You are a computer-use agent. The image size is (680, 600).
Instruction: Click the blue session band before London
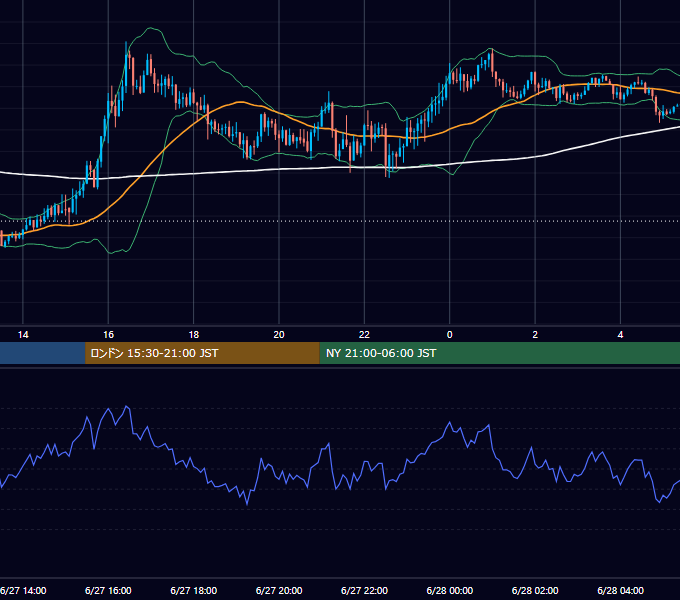pos(42,353)
